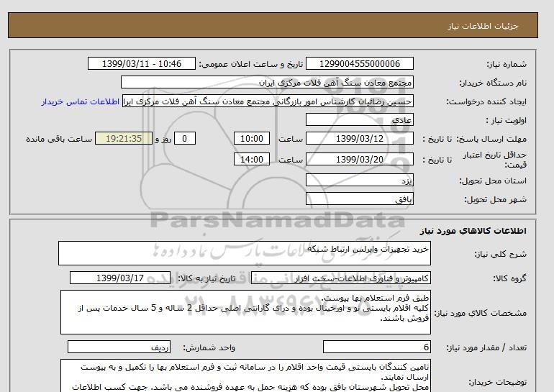554x392 pixels.
Task: Click the label (ایجاد کننده درخواست)
Action: tap(486, 102)
